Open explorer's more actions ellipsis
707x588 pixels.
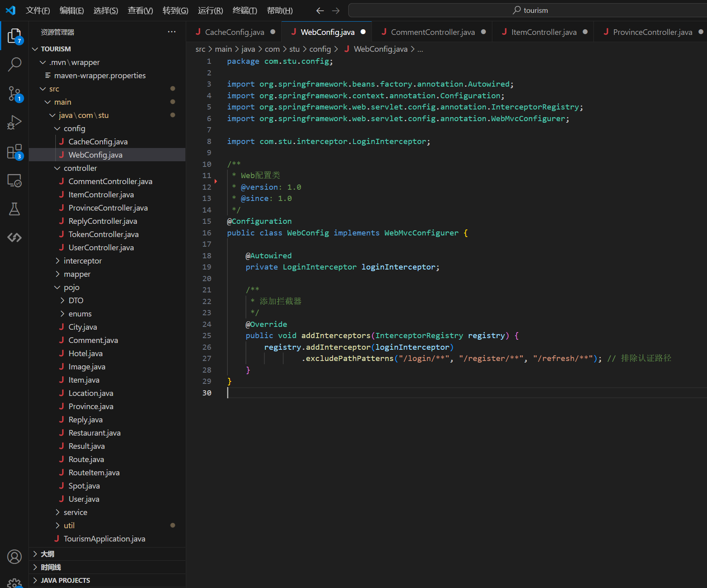pyautogui.click(x=172, y=32)
